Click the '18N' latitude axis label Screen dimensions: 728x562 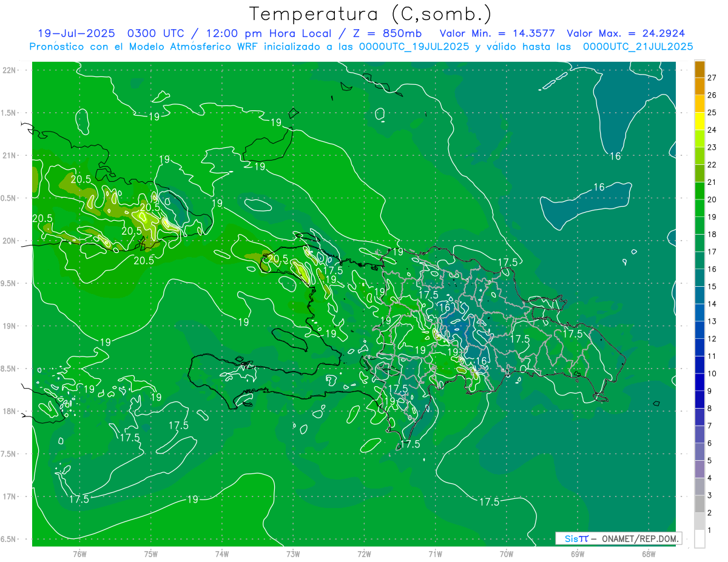9,411
